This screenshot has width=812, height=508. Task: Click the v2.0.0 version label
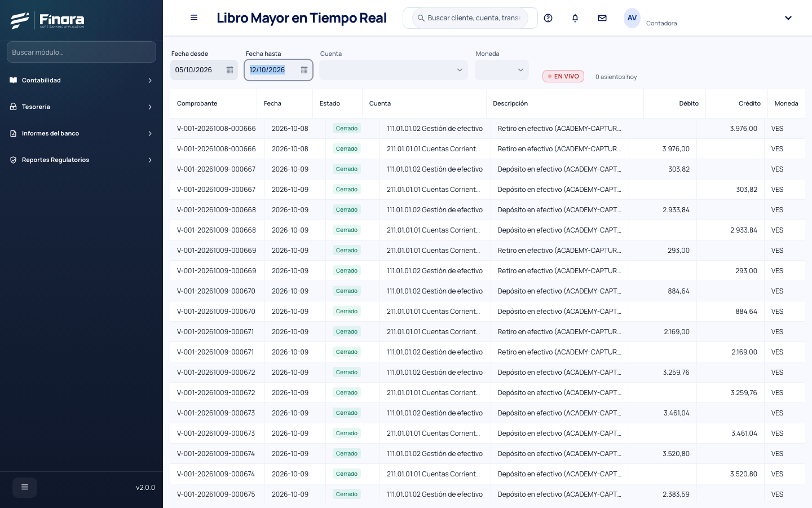pyautogui.click(x=145, y=488)
